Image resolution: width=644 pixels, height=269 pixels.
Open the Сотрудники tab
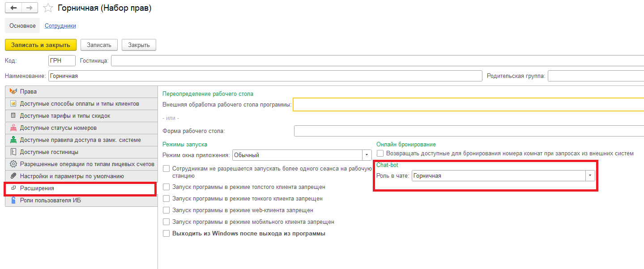pos(60,26)
